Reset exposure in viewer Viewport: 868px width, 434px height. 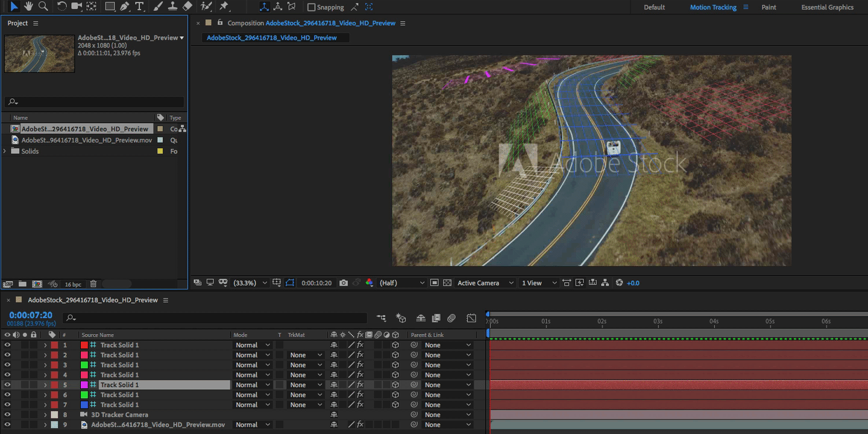pos(619,283)
